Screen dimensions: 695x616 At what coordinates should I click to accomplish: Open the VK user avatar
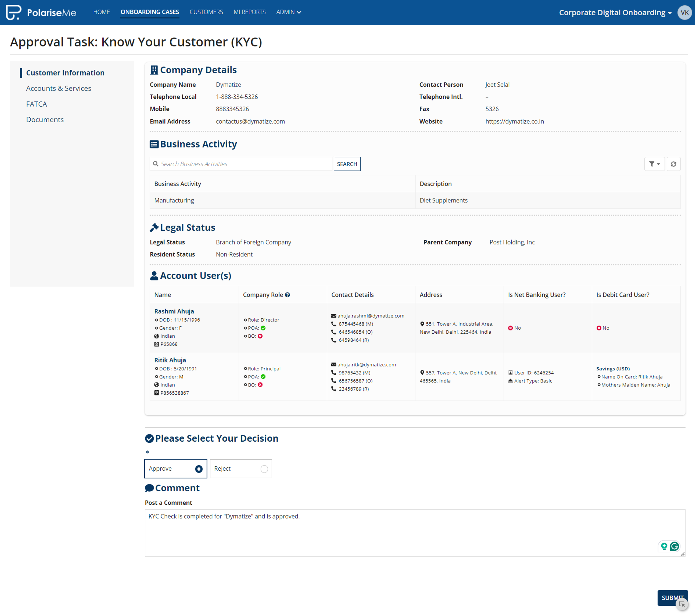(x=685, y=13)
